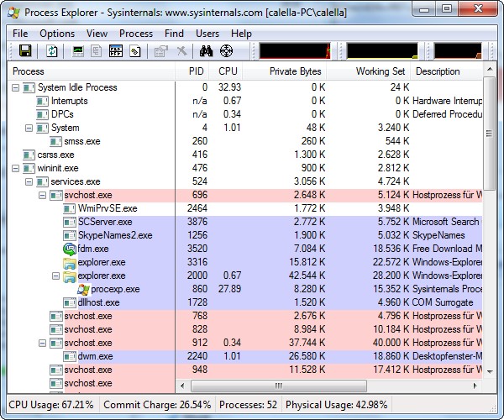Open the System Information graph icon
The width and height of the screenshot is (504, 420).
[78, 50]
